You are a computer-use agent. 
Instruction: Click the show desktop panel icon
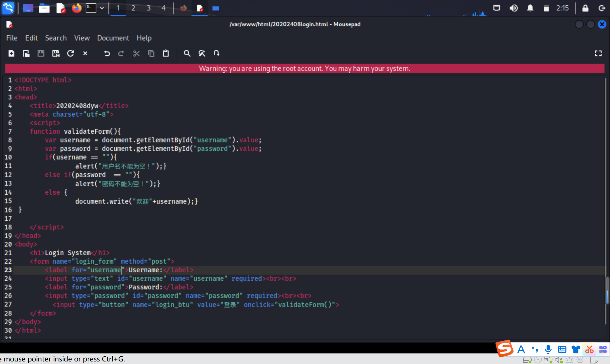tap(28, 8)
